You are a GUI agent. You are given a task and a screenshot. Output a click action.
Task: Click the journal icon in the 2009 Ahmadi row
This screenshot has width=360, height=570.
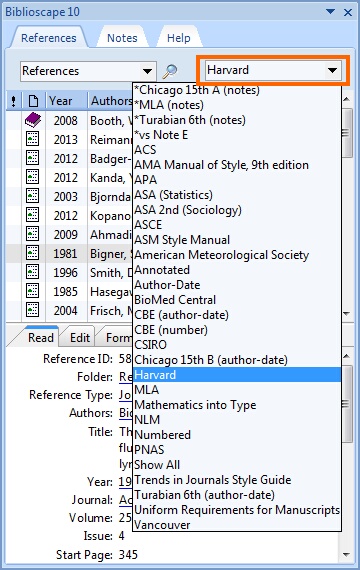[x=33, y=234]
